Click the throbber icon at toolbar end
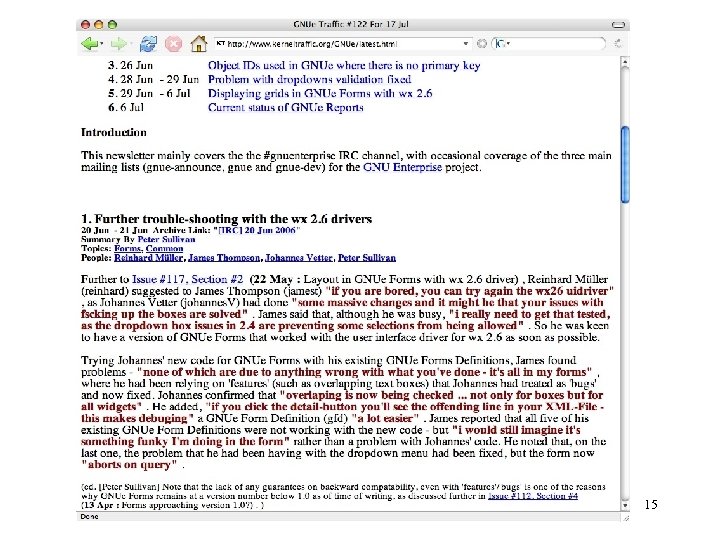The width and height of the screenshot is (720, 540). click(x=618, y=44)
